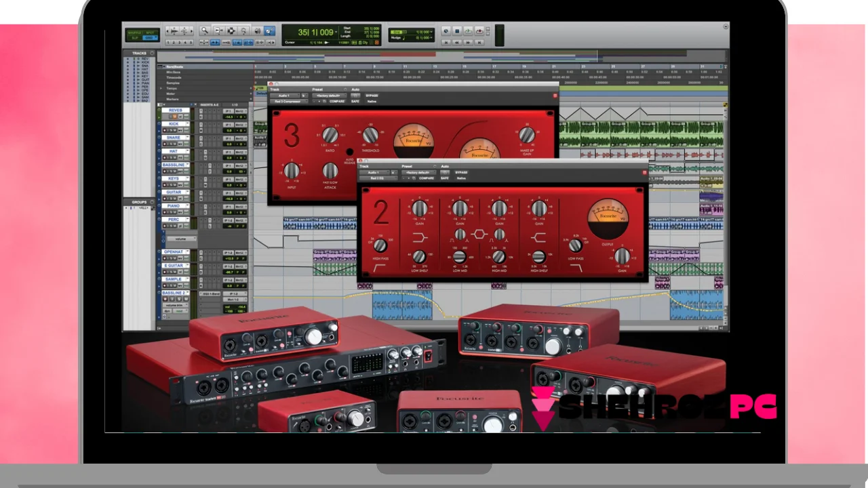Open Red 3 Compressor plugin selector dropdown
868x488 pixels.
[289, 101]
